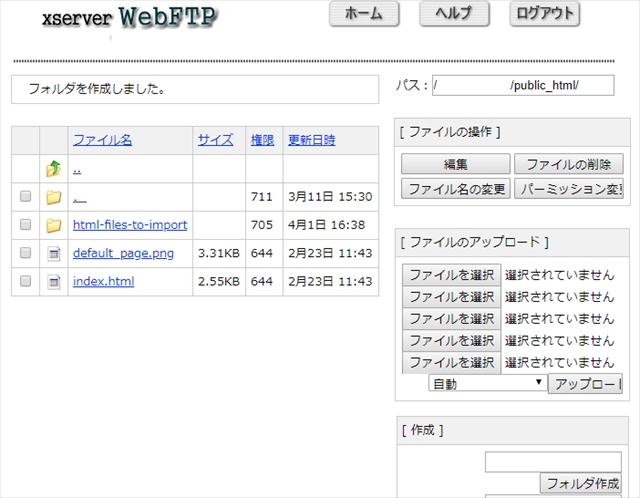This screenshot has width=640, height=498.
Task: Go to ホーム
Action: point(364,14)
